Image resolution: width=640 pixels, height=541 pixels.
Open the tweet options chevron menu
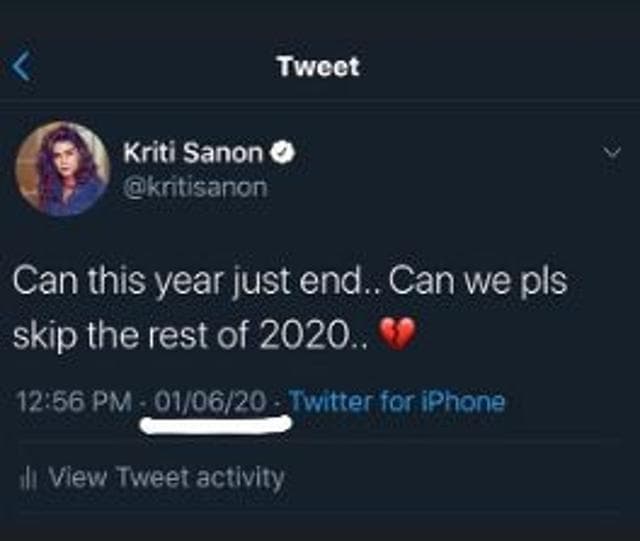click(613, 153)
